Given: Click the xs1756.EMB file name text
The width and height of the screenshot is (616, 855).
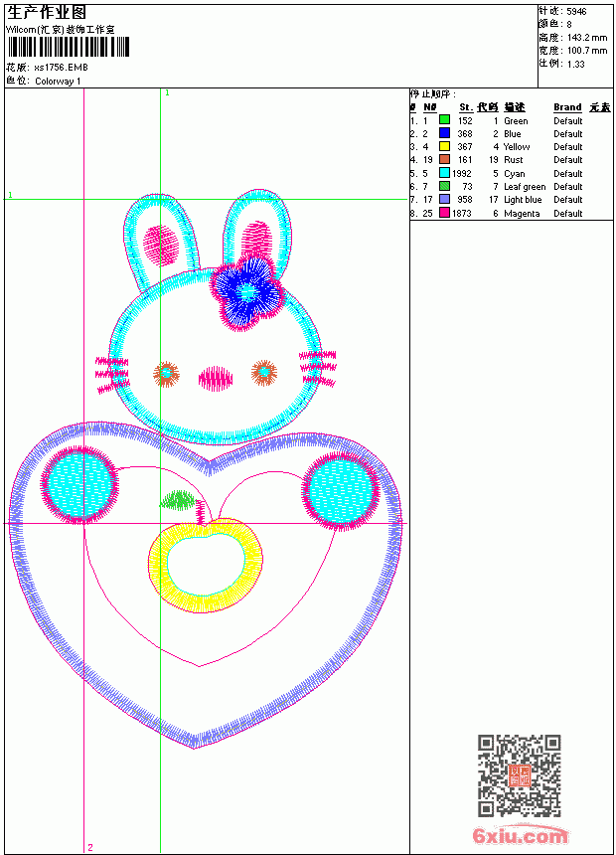Looking at the screenshot, I should click(x=61, y=67).
